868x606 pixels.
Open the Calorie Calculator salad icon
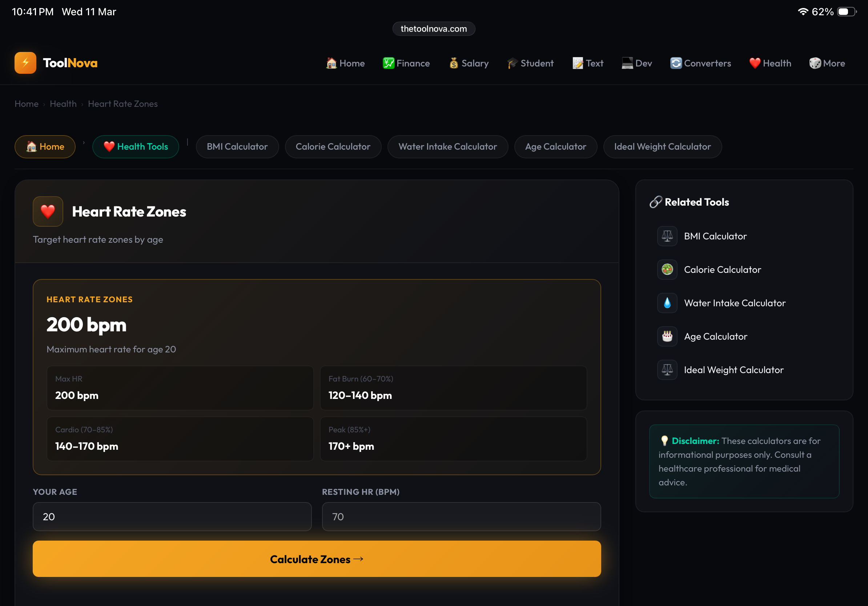[667, 269]
